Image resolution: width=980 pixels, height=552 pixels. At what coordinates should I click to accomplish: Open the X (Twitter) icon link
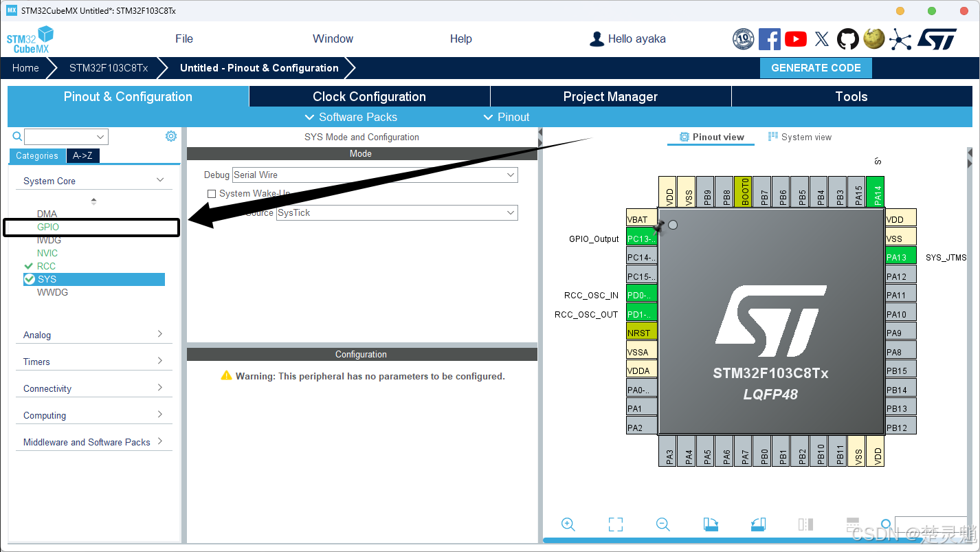point(822,39)
